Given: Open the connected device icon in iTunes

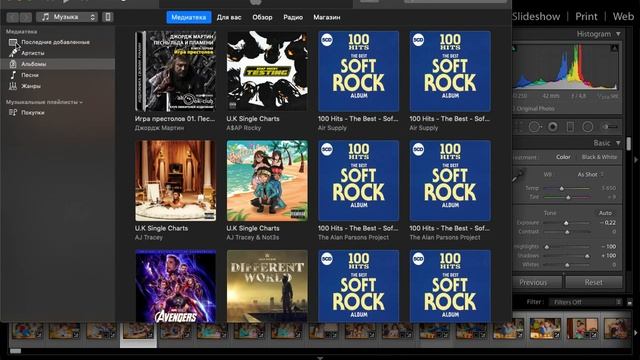Looking at the screenshot, I should pos(108,17).
